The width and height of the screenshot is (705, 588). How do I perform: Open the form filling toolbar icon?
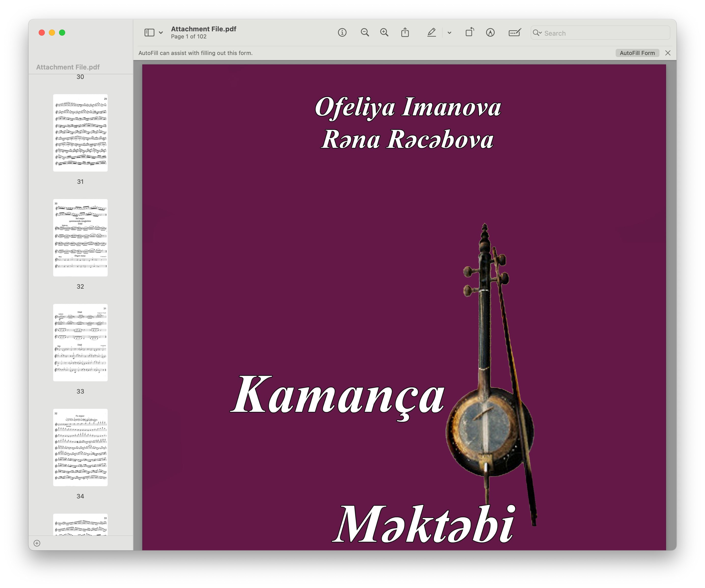point(515,33)
